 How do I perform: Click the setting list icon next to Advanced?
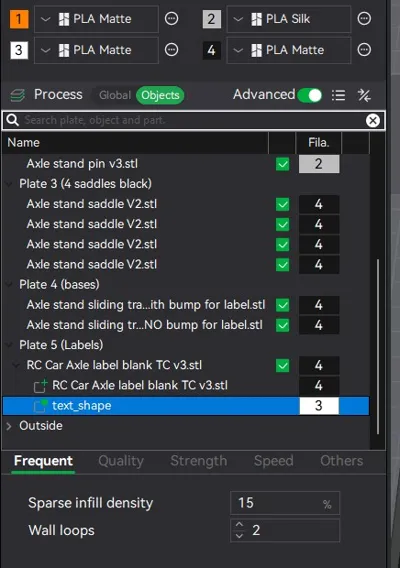pos(338,95)
